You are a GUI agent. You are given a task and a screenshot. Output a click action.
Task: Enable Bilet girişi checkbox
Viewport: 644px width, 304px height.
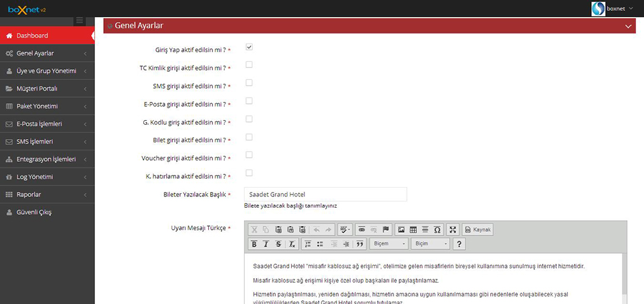pos(249,137)
